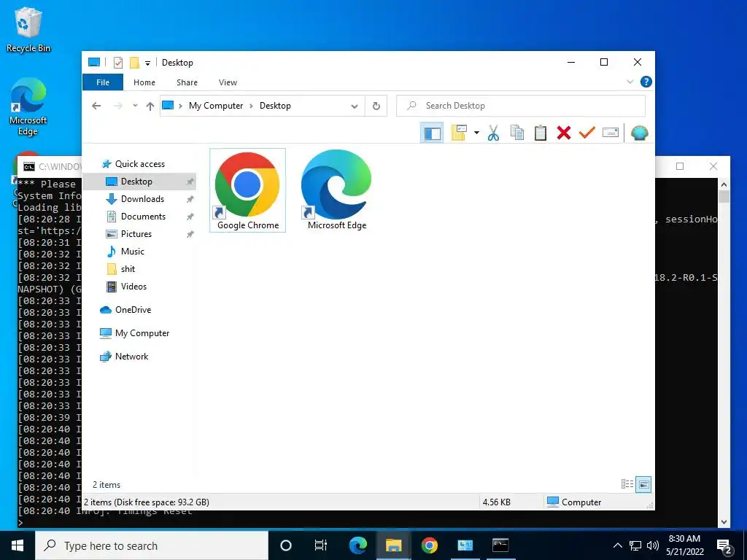Open the Windows Start menu
This screenshot has height=560, width=747.
coord(18,545)
